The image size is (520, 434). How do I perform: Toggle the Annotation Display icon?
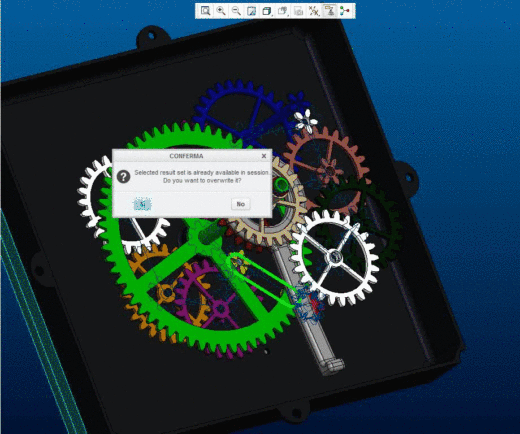(330, 11)
